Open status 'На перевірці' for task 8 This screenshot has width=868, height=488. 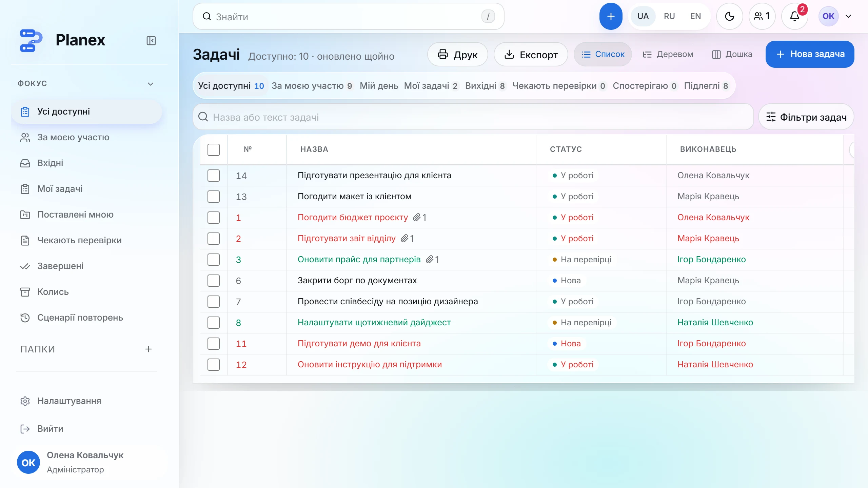582,323
